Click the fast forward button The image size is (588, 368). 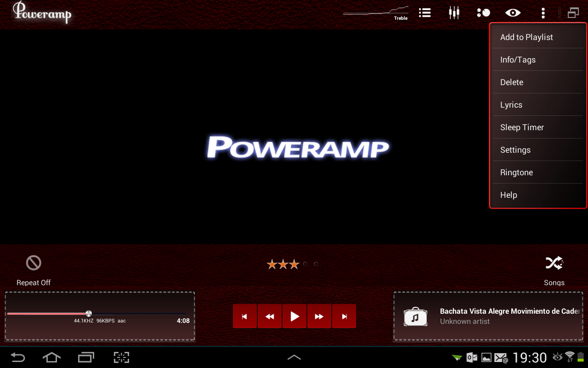tap(319, 316)
